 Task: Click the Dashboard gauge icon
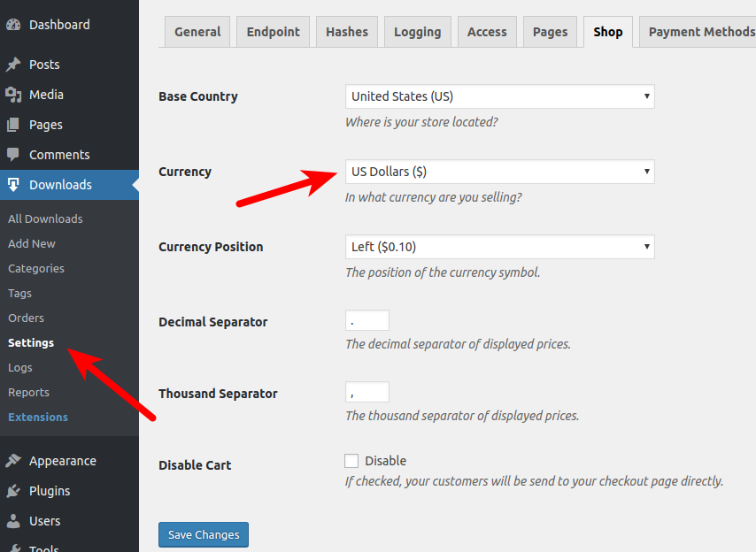[x=13, y=25]
